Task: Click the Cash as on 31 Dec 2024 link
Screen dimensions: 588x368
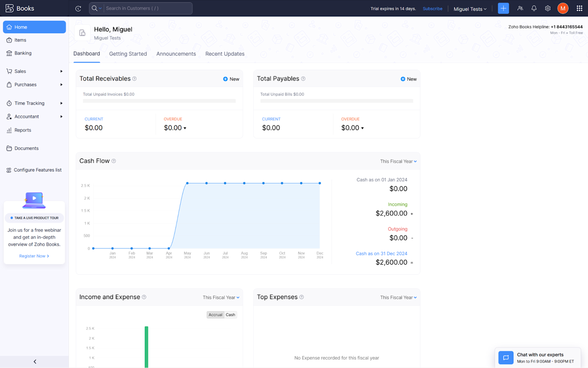Action: [x=381, y=254]
